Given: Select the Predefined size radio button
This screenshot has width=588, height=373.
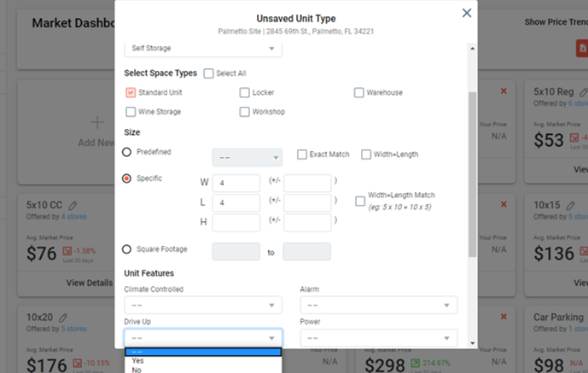Looking at the screenshot, I should coord(127,152).
